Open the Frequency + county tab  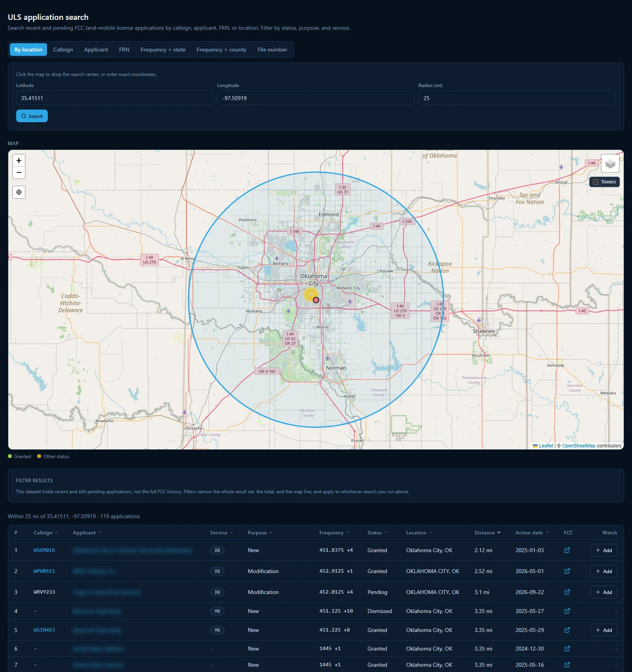(221, 50)
